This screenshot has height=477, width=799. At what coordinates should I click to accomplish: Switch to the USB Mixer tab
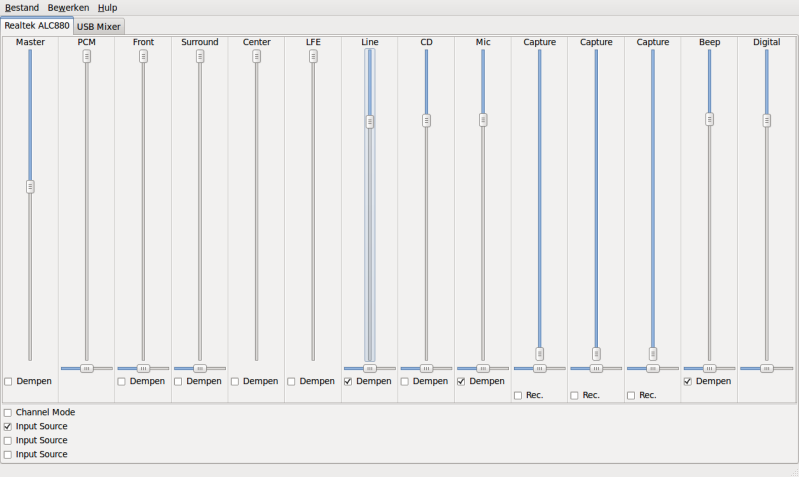pyautogui.click(x=99, y=26)
